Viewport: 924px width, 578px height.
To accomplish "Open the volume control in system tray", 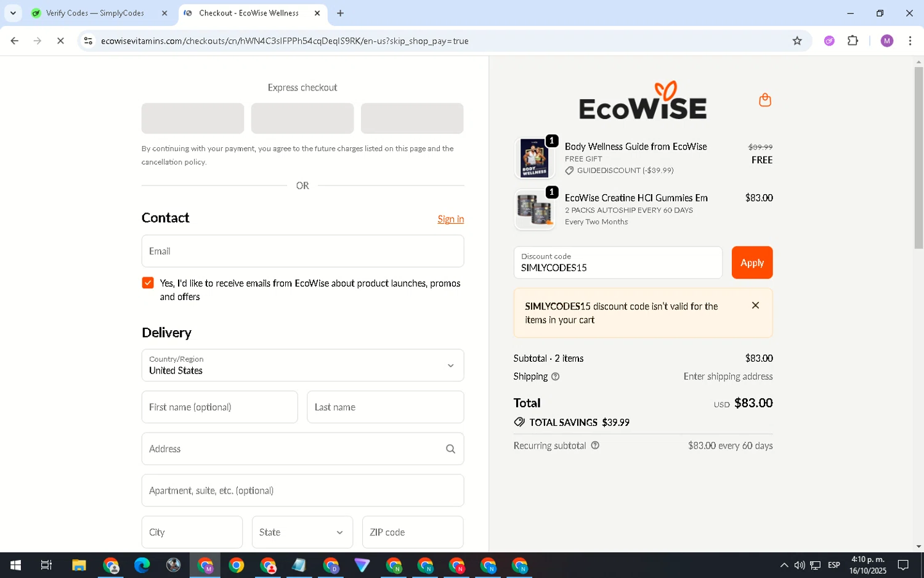I will coord(800,565).
